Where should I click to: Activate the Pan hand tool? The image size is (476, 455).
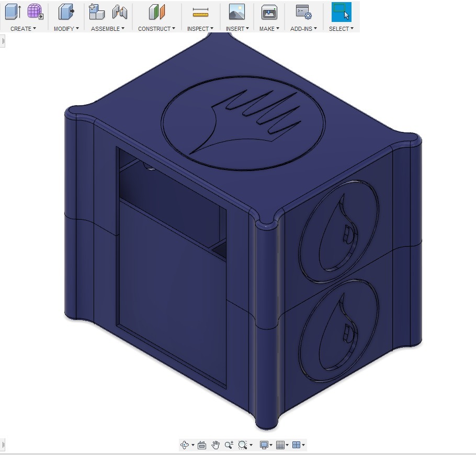pyautogui.click(x=216, y=445)
